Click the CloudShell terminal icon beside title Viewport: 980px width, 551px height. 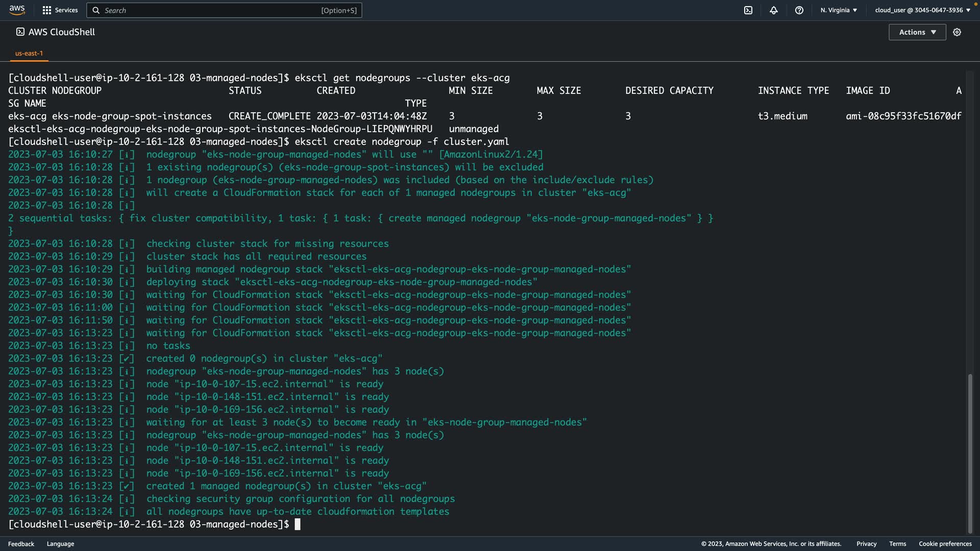coord(20,32)
